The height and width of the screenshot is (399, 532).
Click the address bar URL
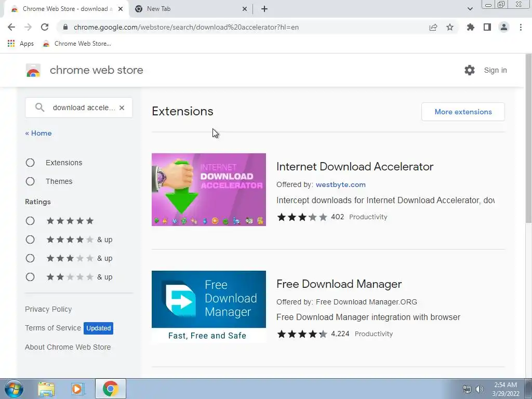(186, 27)
